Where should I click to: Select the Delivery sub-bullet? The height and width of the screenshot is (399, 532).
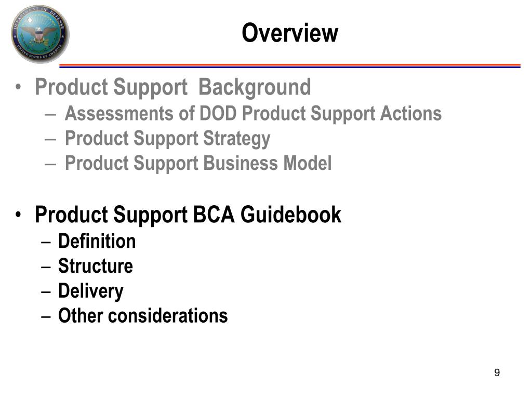(90, 291)
